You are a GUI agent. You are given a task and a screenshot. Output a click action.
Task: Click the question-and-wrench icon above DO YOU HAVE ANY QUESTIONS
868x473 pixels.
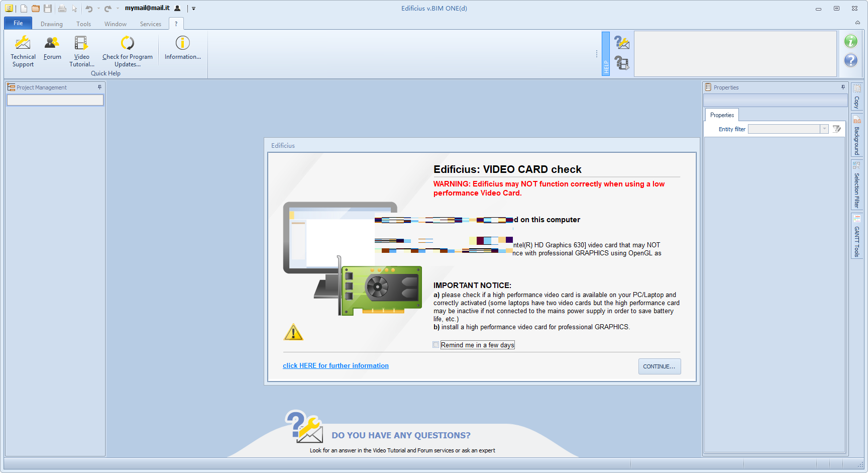(304, 427)
